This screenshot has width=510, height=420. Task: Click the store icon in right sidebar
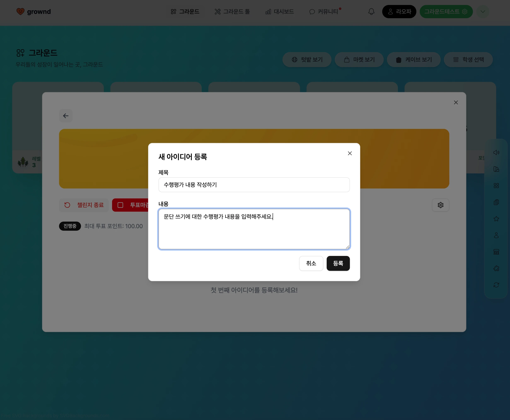point(496,252)
